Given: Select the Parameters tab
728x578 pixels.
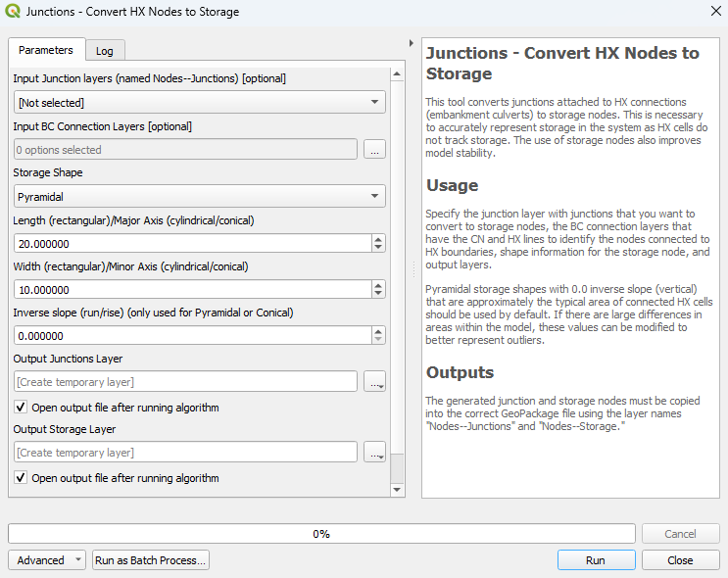Looking at the screenshot, I should point(46,50).
